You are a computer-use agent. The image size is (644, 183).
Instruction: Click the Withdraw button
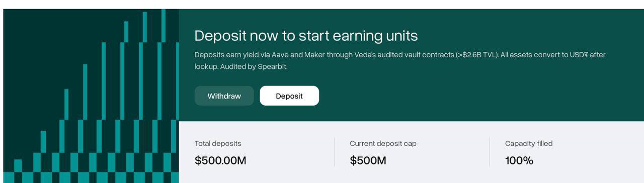point(224,96)
